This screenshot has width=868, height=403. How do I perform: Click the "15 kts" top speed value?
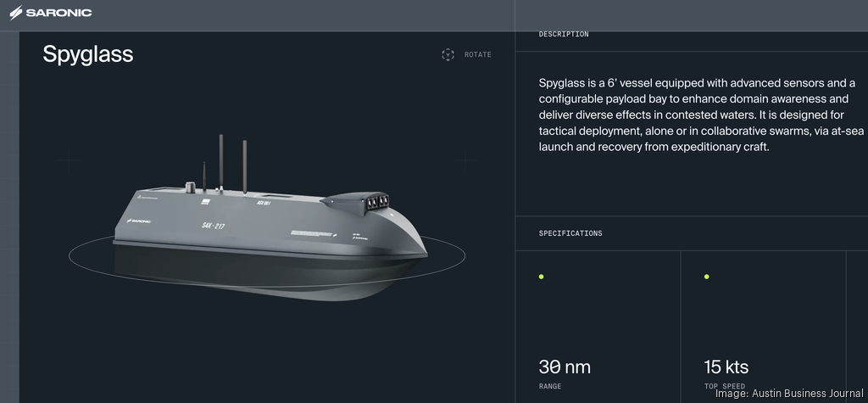click(x=726, y=367)
